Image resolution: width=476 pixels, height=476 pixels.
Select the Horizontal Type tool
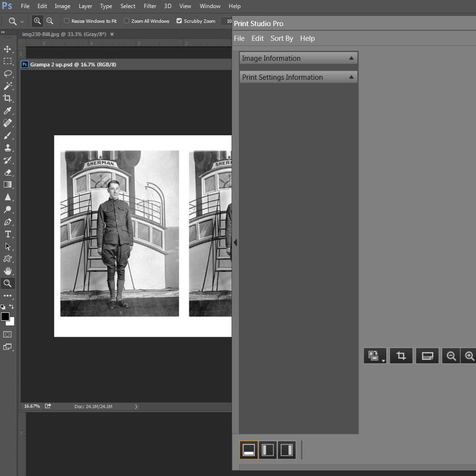pyautogui.click(x=8, y=234)
